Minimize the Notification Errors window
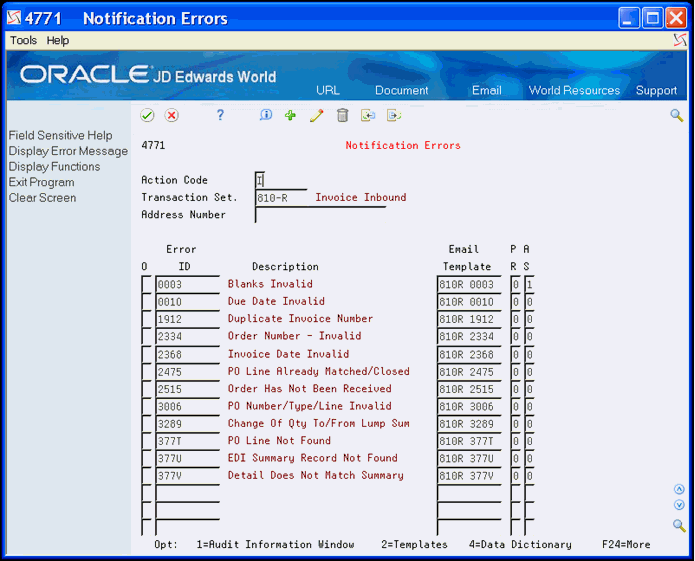The image size is (695, 561). (x=629, y=18)
